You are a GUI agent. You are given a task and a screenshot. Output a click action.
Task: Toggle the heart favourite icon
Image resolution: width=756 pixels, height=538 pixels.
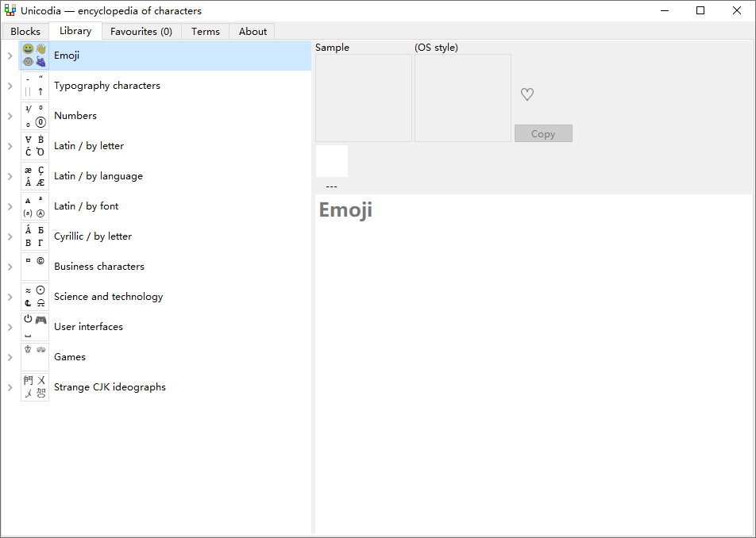coord(527,94)
